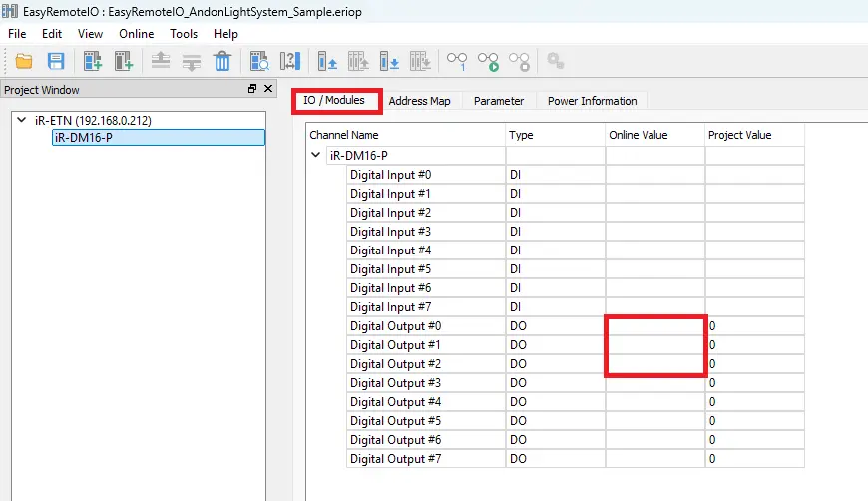The image size is (868, 501).
Task: Click the all-modules download arrow icon
Action: [420, 61]
